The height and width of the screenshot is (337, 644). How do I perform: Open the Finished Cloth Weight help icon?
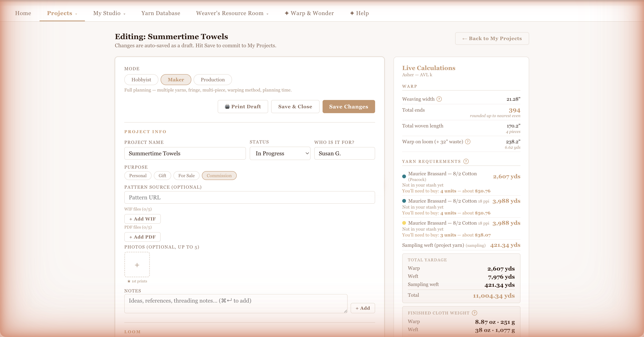click(475, 313)
